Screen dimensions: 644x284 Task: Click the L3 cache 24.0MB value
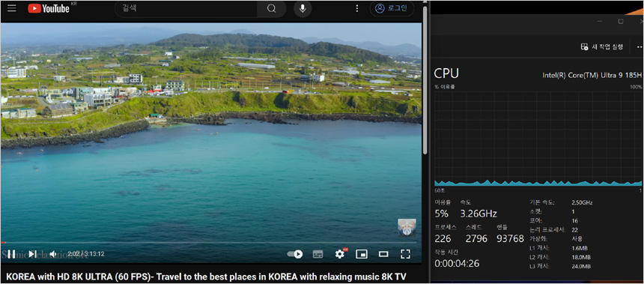(581, 267)
